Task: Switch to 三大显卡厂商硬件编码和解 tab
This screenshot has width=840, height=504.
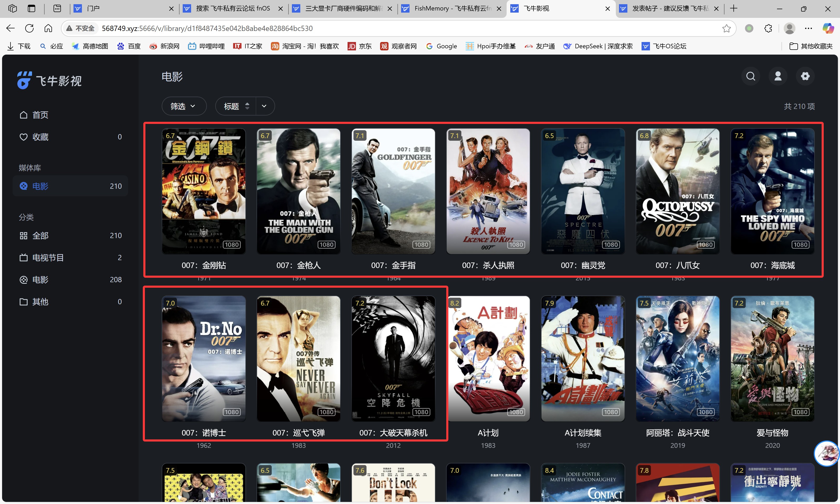Action: point(342,8)
